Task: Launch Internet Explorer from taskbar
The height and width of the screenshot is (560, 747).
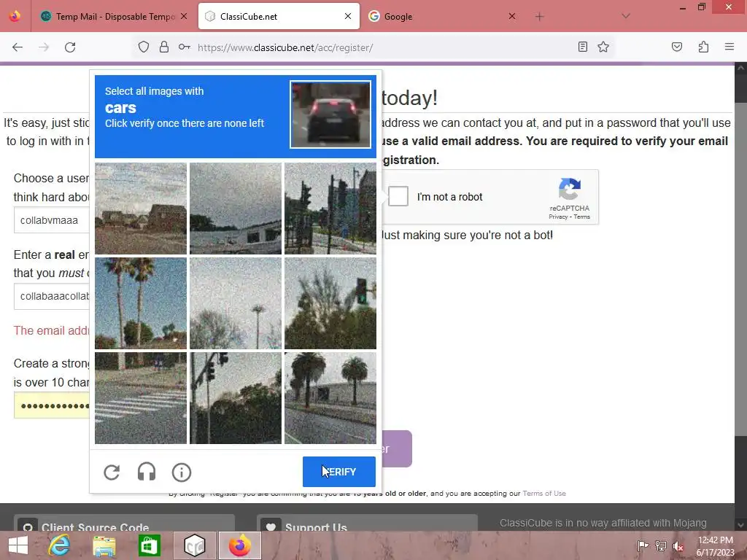Action: pos(60,545)
